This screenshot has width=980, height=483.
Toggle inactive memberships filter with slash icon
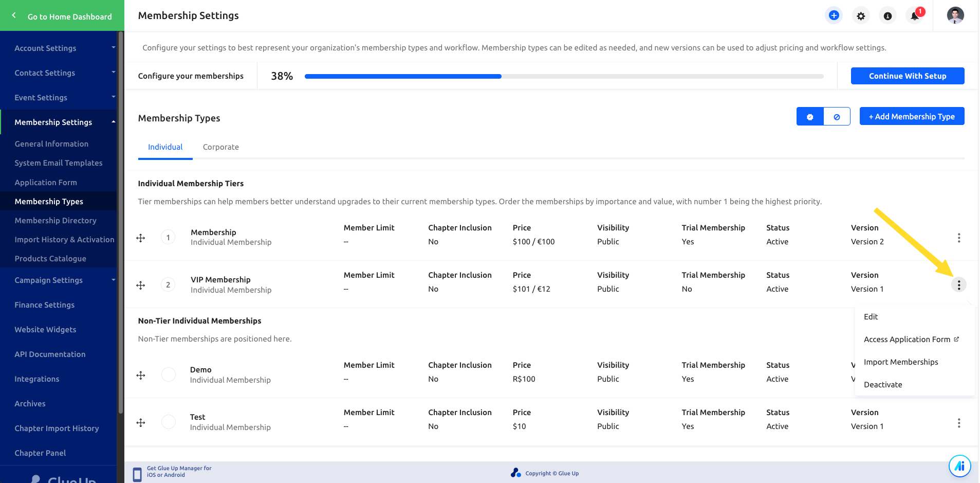click(837, 117)
